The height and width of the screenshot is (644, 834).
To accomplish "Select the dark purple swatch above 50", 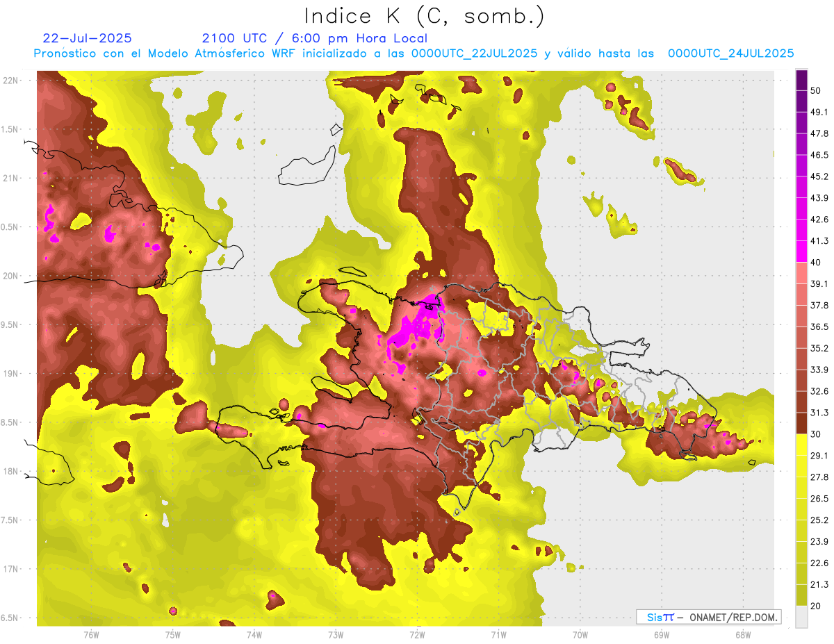I will (x=801, y=81).
